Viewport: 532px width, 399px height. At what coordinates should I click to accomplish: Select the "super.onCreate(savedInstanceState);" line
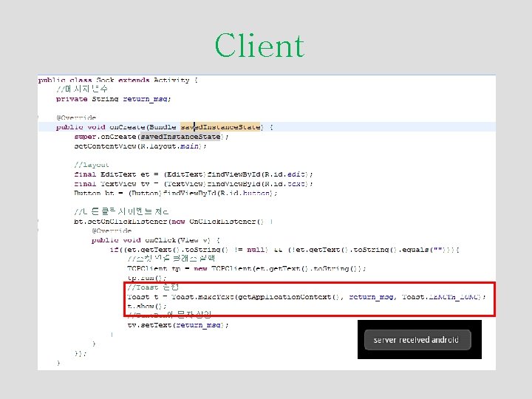[151, 137]
